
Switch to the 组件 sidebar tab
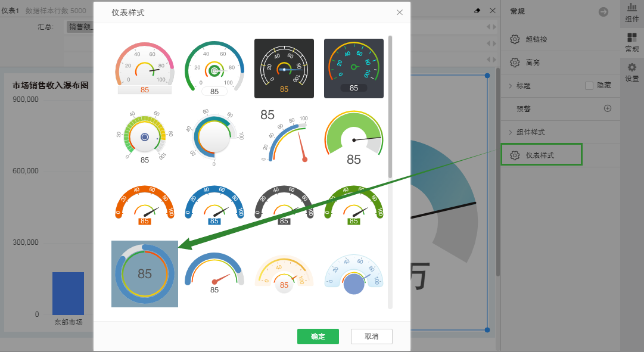(x=633, y=11)
